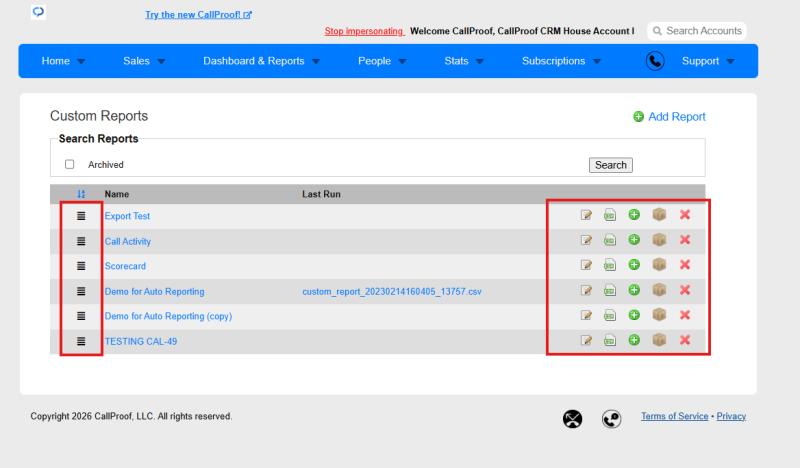Delete the Demo for Auto Reporting report
This screenshot has height=468, width=800.
click(x=685, y=290)
